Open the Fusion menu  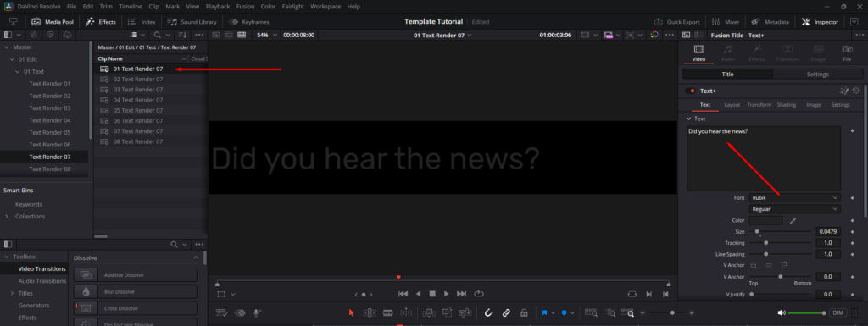[x=244, y=7]
